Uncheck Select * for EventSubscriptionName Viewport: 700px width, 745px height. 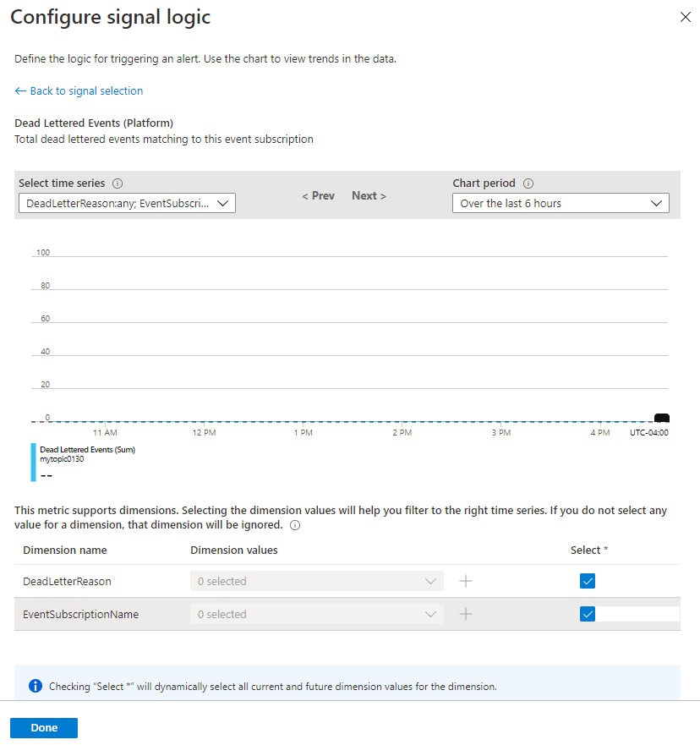[588, 614]
